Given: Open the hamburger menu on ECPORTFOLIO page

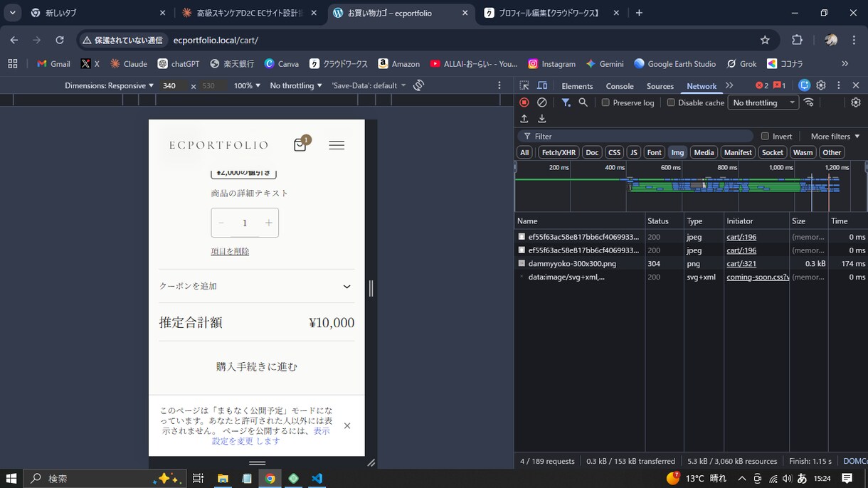Looking at the screenshot, I should 337,145.
